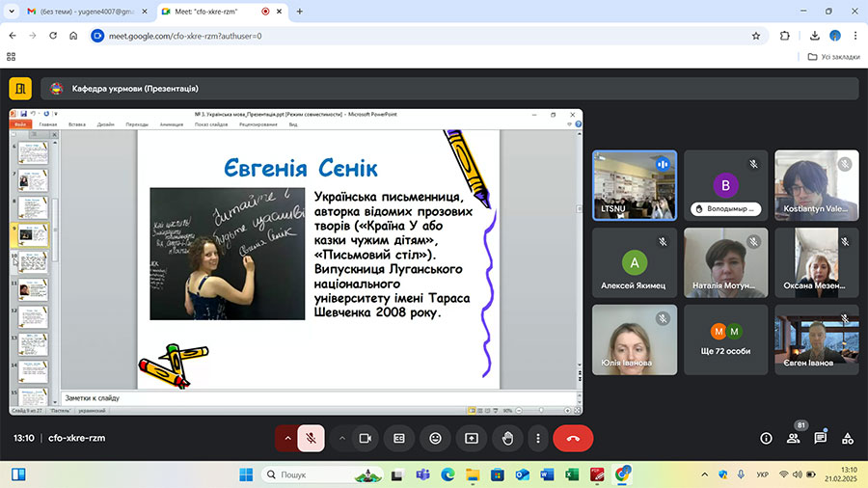This screenshot has height=488, width=868.
Task: Open emoji reactions panel
Action: [436, 438]
